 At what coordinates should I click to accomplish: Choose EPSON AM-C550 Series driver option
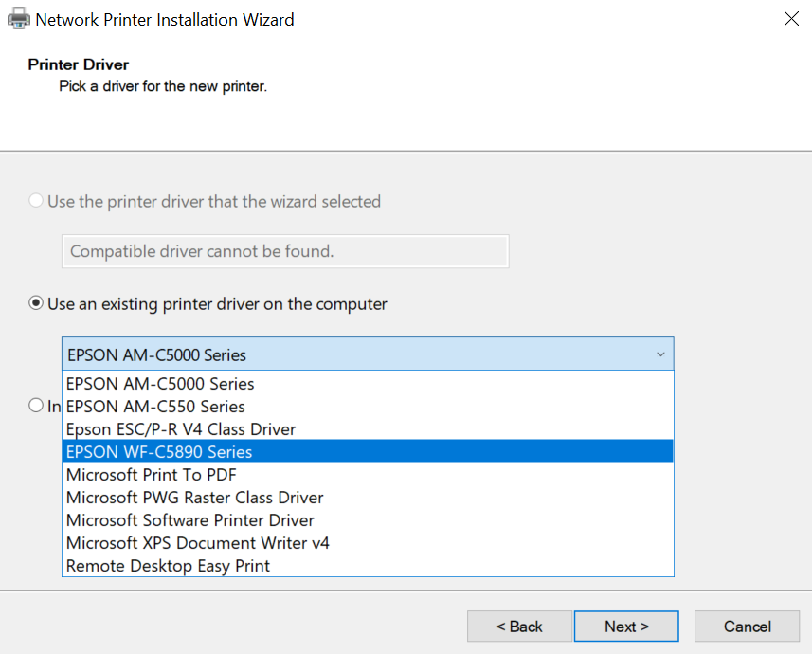pos(155,407)
